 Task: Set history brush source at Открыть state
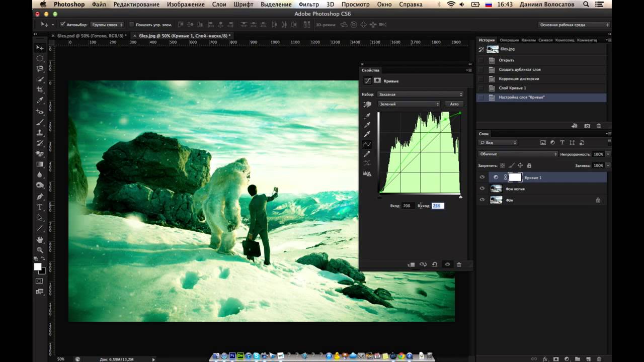tap(481, 60)
